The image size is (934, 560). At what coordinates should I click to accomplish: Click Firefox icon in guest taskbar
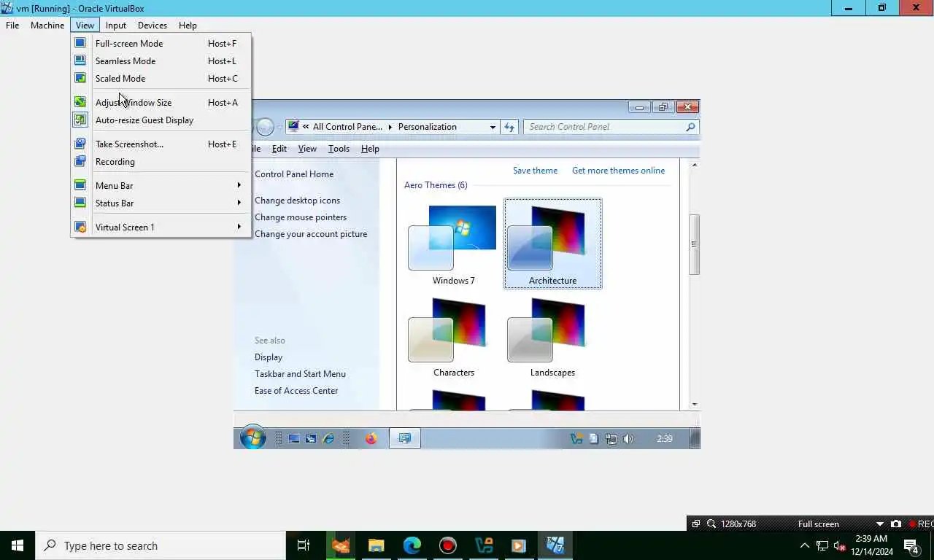coord(371,438)
